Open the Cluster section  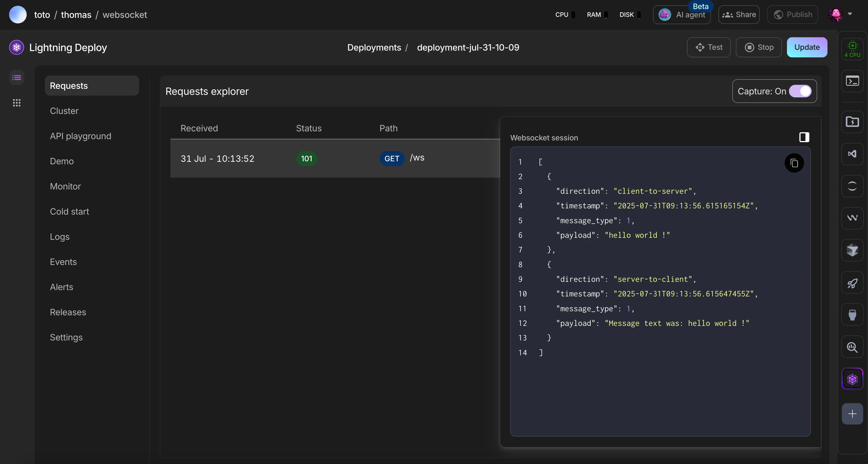(x=64, y=111)
